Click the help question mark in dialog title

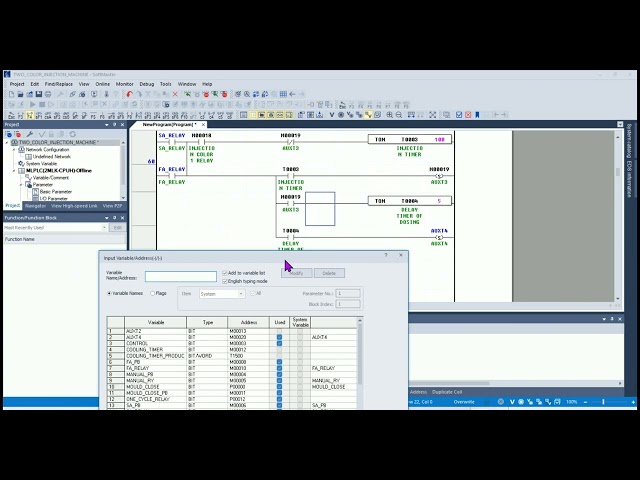pos(386,255)
